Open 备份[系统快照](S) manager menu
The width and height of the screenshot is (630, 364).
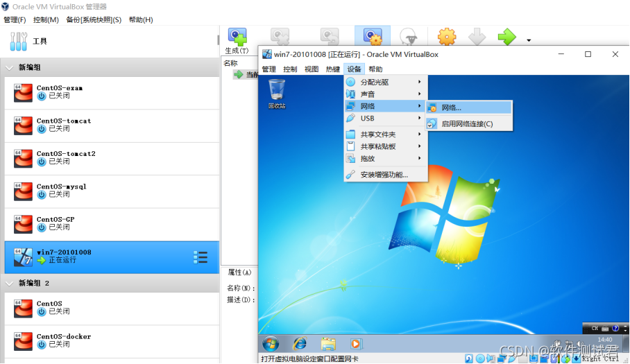(94, 19)
